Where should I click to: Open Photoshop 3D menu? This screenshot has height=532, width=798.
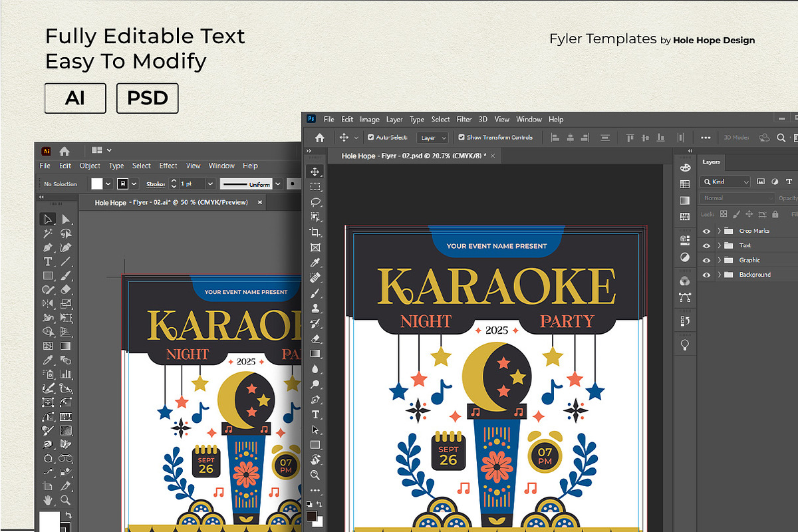[483, 120]
